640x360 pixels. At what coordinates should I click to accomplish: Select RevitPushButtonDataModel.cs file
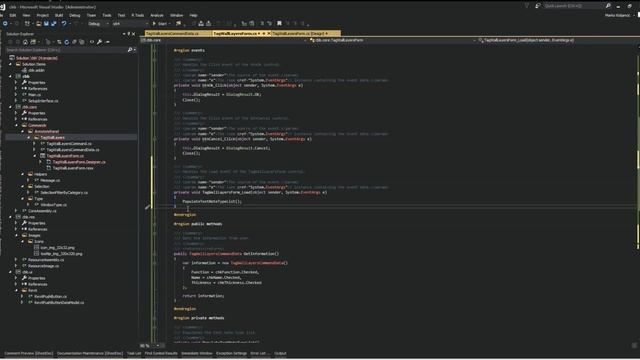[59, 303]
